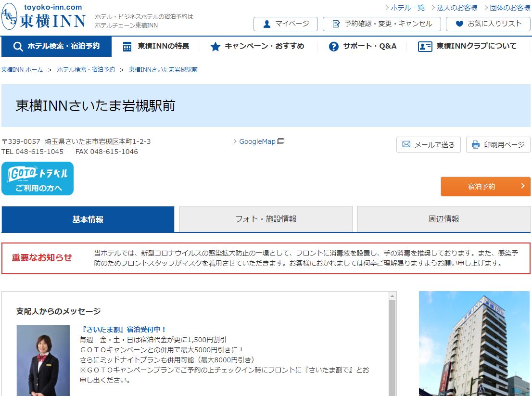Click the magnifier hotel search icon
532x396 pixels.
point(18,47)
